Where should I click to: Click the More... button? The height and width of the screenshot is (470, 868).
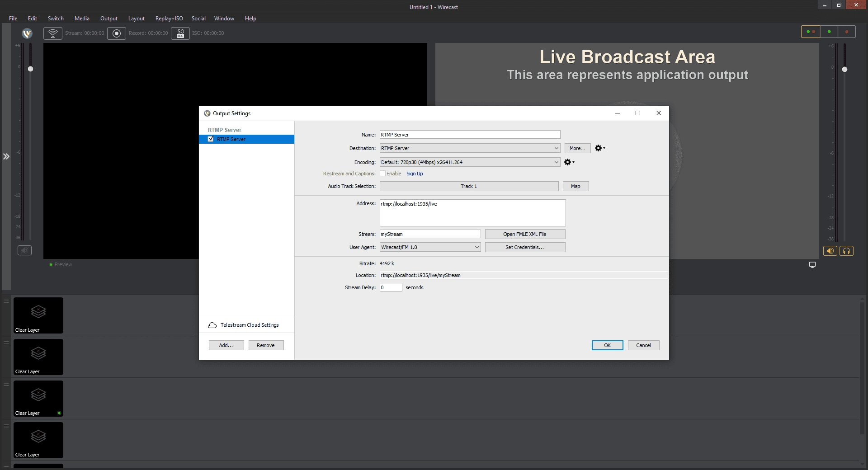pos(577,148)
